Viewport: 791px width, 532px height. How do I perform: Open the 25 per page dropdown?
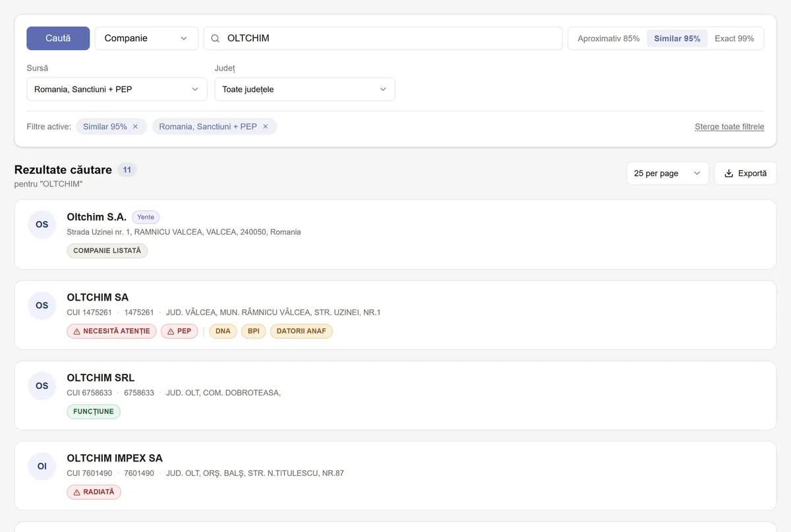pyautogui.click(x=668, y=173)
